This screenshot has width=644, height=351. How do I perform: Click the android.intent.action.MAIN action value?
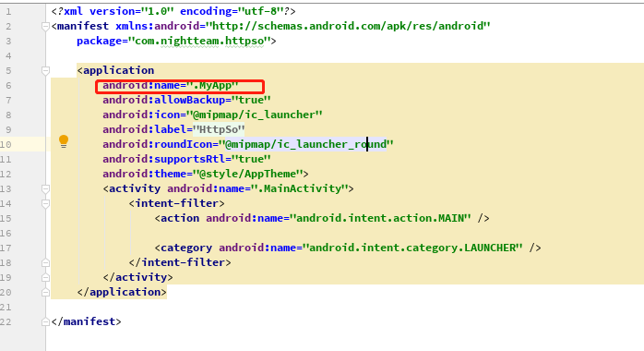pyautogui.click(x=381, y=219)
